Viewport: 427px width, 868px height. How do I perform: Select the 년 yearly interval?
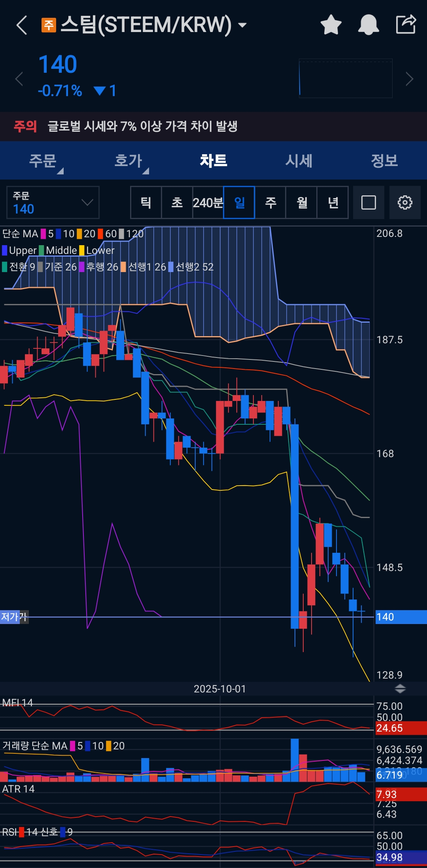[x=333, y=202]
